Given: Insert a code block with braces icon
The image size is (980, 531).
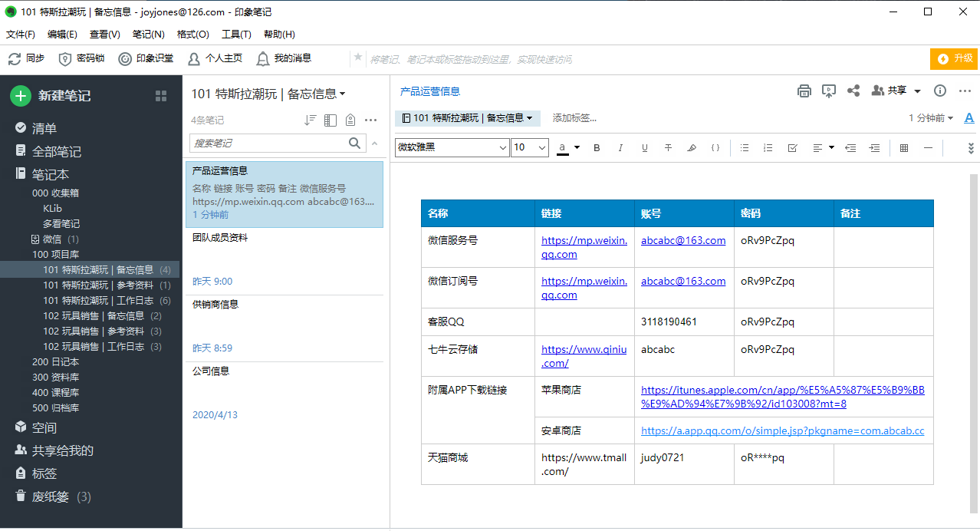Looking at the screenshot, I should (715, 147).
